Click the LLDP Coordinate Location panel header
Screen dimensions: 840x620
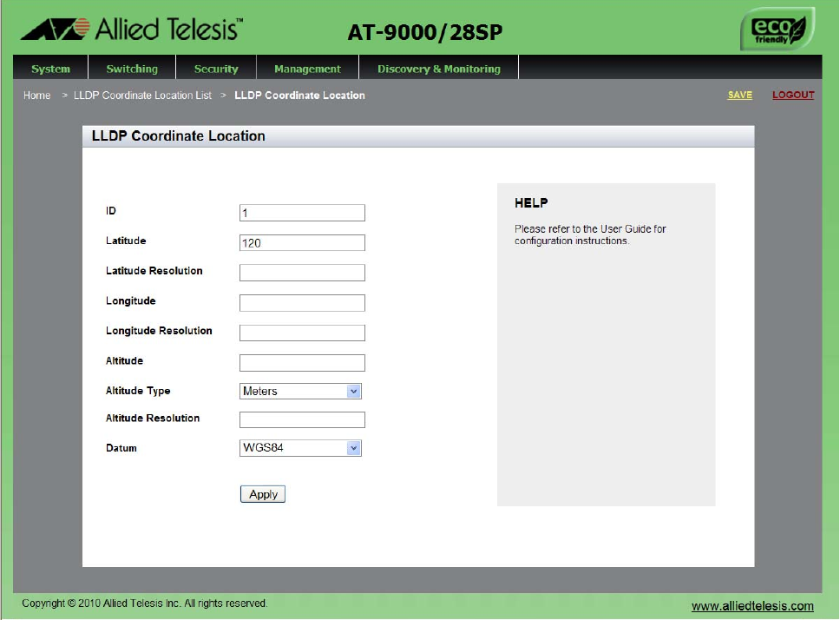[418, 136]
